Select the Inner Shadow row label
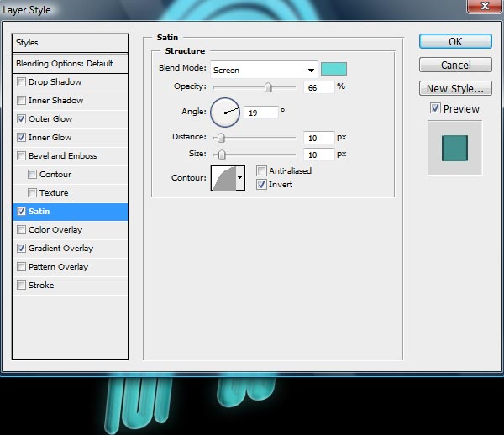This screenshot has height=435, width=504. pyautogui.click(x=55, y=101)
